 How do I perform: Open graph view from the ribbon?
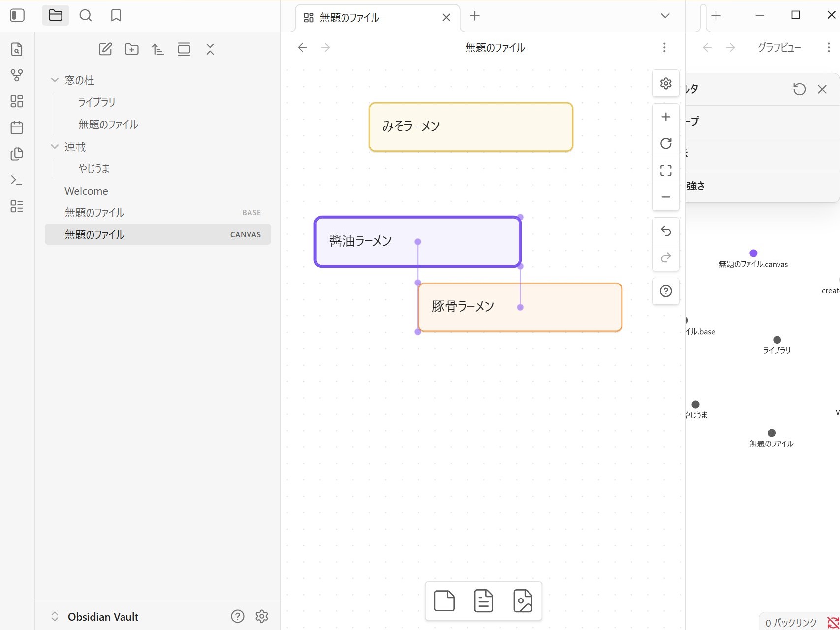point(17,75)
